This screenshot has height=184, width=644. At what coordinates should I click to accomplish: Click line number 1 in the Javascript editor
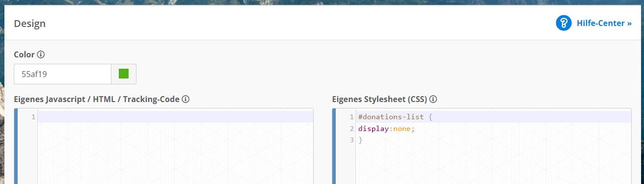33,117
